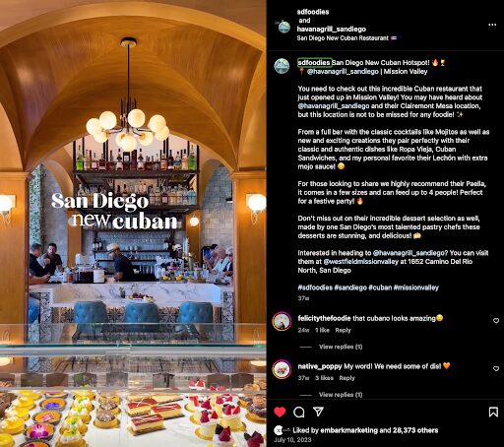Reply to felicitythefoodie's comment
The height and width of the screenshot is (447, 504).
343,330
